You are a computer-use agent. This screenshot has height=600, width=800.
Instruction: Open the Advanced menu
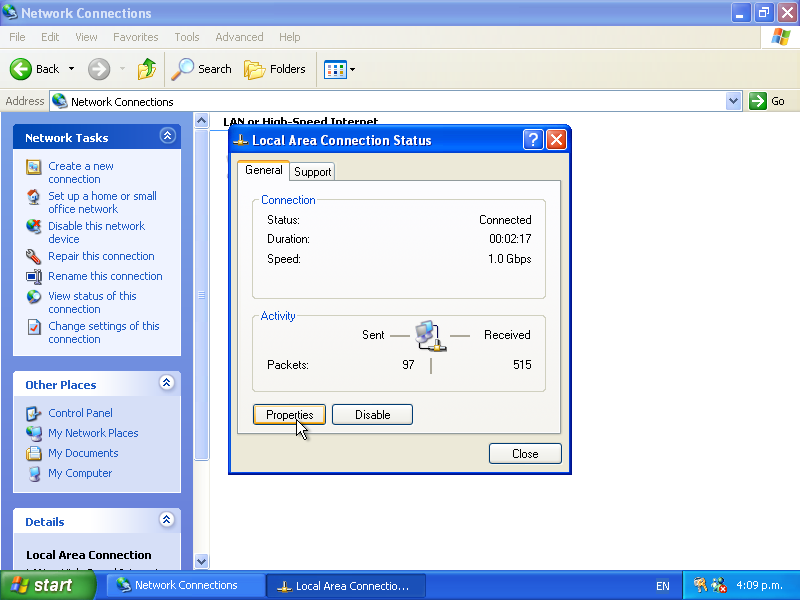tap(239, 37)
